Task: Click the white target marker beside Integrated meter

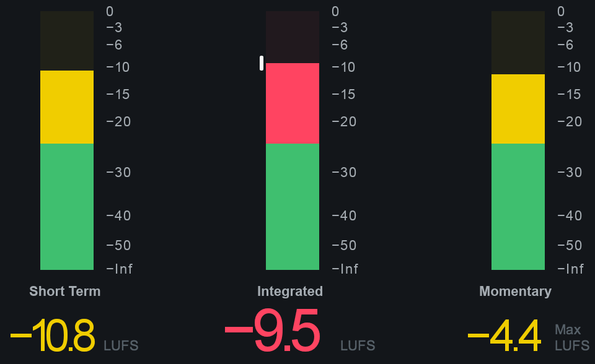Action: [262, 63]
